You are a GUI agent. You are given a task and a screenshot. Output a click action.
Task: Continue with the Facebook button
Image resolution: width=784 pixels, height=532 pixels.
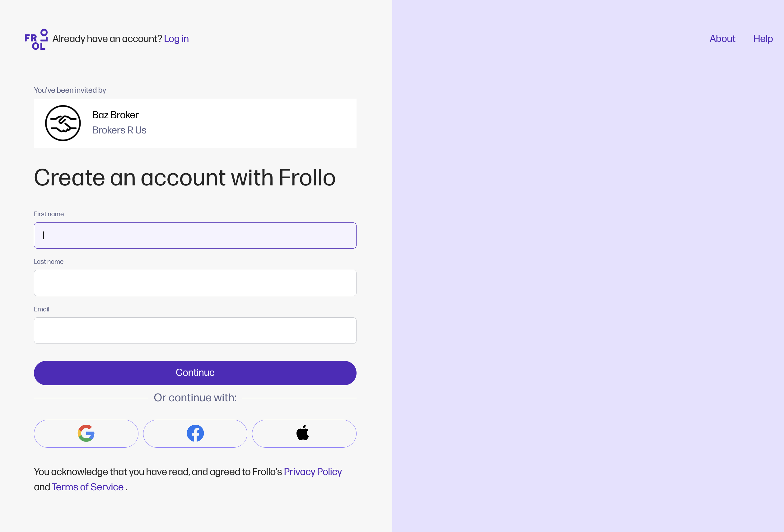(195, 433)
